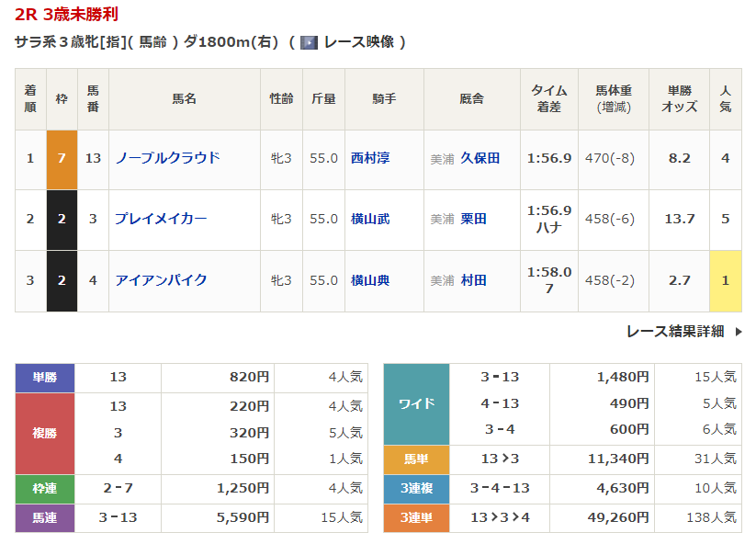
Task: Click yellow highlighted popularity 1 cell
Action: pyautogui.click(x=725, y=280)
